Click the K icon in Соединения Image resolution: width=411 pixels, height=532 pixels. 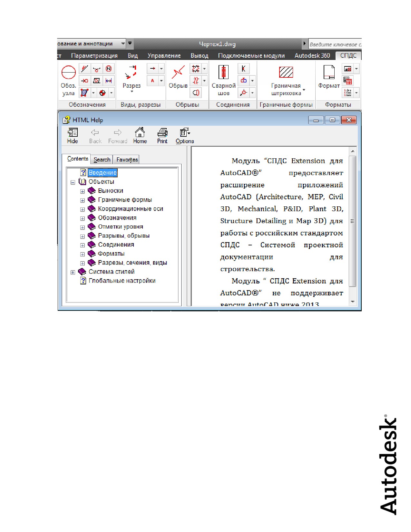pos(243,68)
